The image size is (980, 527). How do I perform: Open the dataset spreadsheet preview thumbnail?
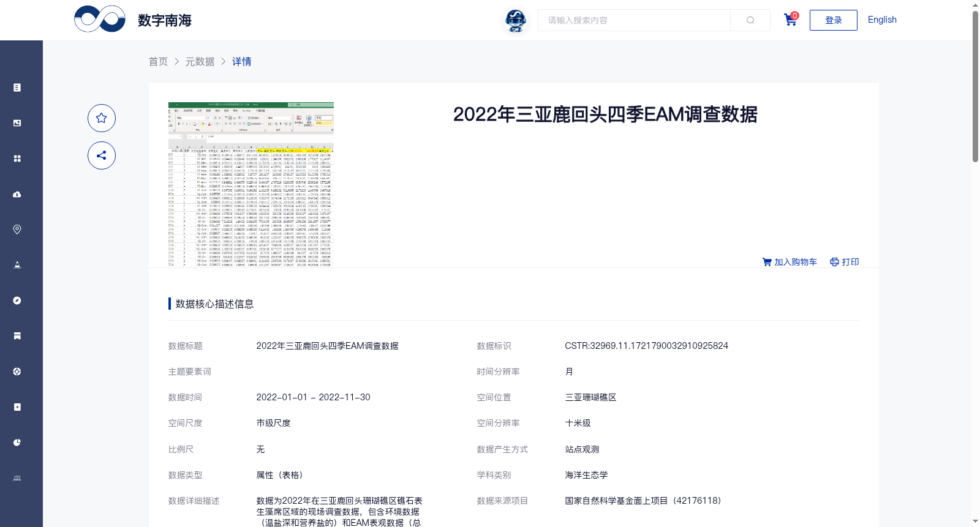[251, 184]
